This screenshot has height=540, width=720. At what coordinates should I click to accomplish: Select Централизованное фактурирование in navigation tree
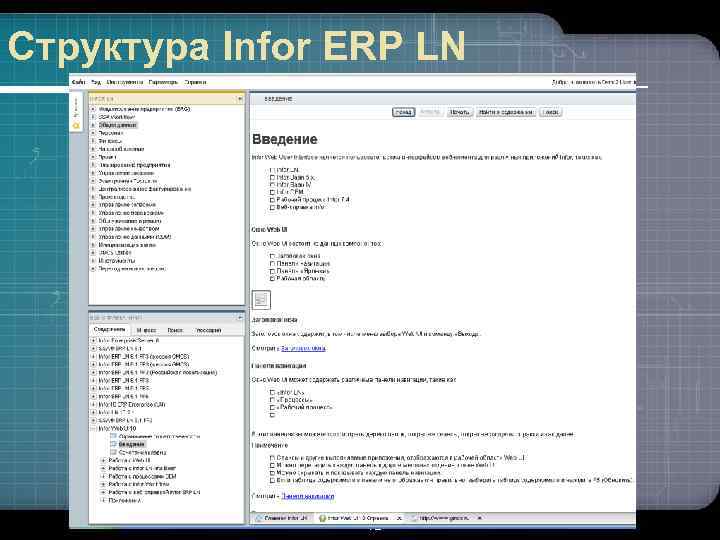[145, 189]
